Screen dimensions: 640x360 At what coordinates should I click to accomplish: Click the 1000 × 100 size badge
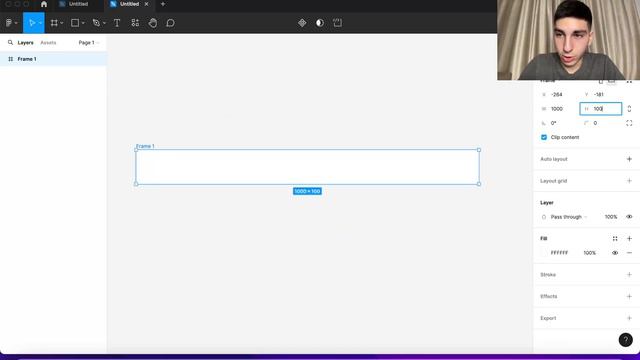click(x=307, y=191)
